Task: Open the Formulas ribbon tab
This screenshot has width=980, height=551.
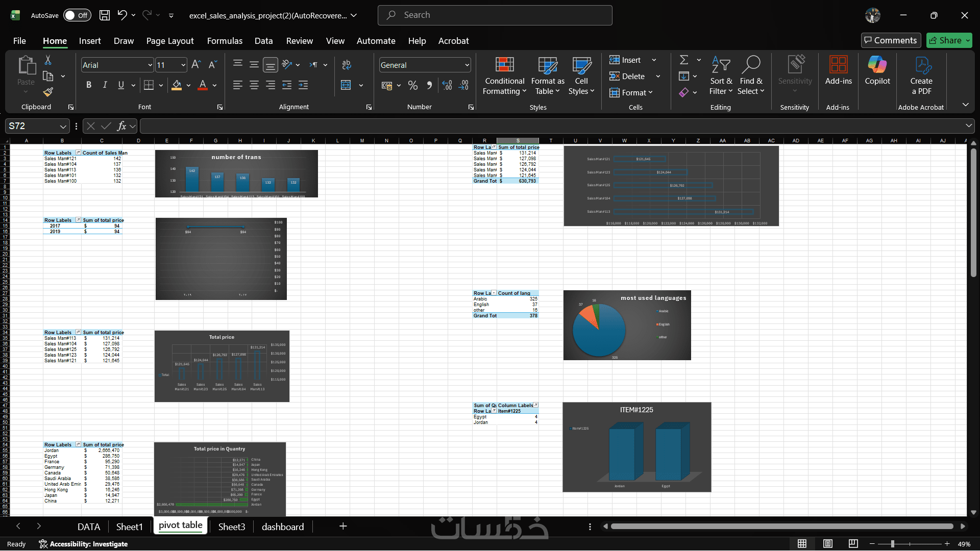Action: (225, 41)
